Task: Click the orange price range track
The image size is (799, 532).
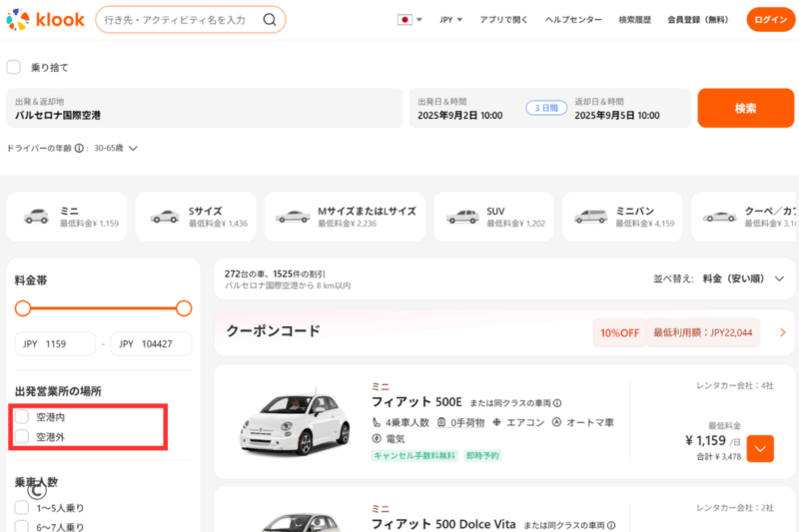Action: (x=104, y=308)
